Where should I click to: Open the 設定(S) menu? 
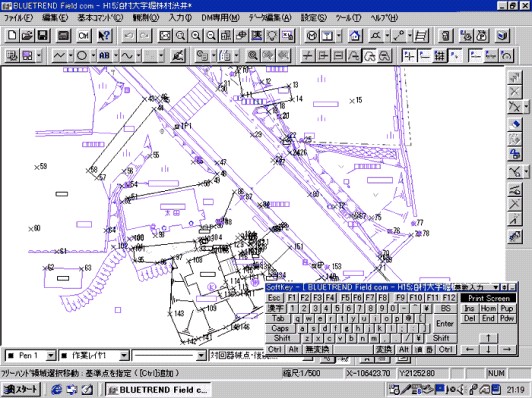[x=314, y=18]
